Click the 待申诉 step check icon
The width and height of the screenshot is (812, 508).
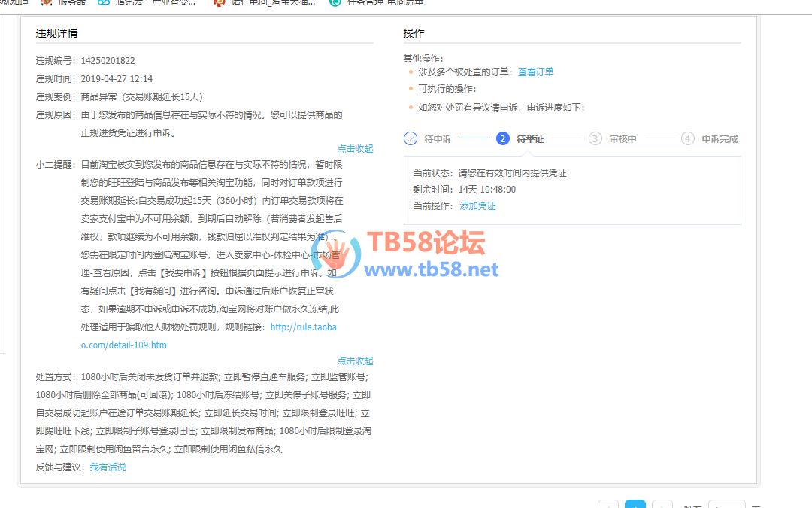click(x=411, y=139)
